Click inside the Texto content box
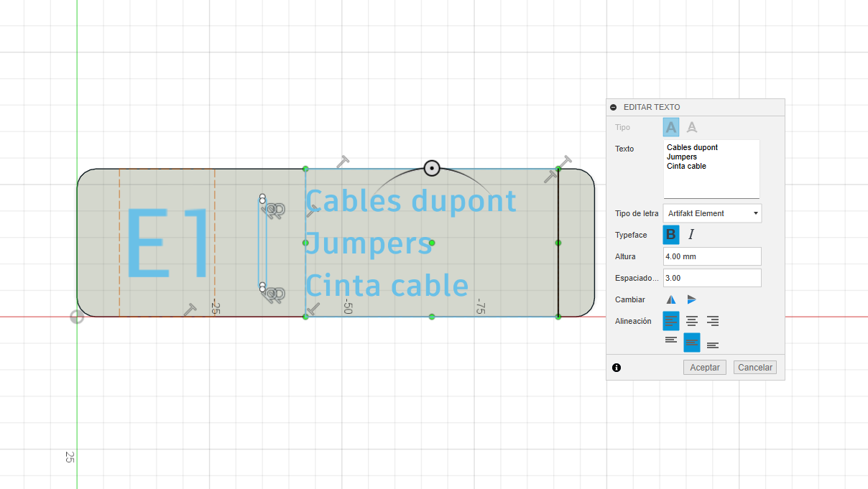Screen dimensions: 868x489 (711, 169)
